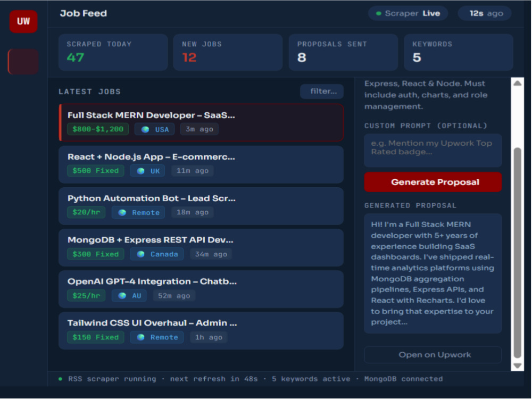The image size is (532, 399).
Task: Click the 12s ago refresh pill
Action: pos(485,14)
